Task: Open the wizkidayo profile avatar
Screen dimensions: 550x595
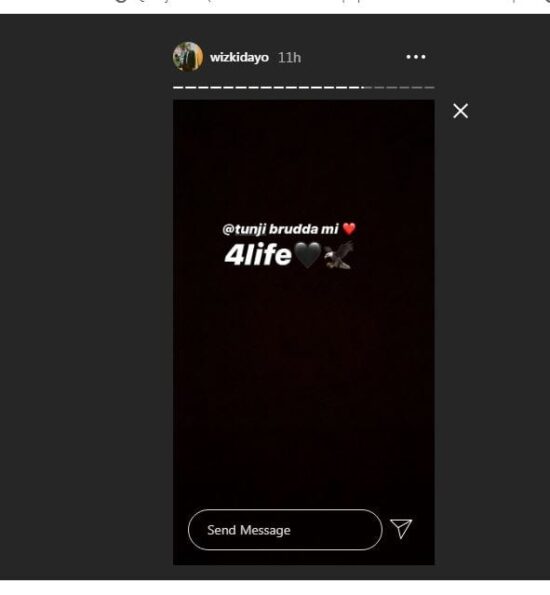Action: pyautogui.click(x=188, y=57)
